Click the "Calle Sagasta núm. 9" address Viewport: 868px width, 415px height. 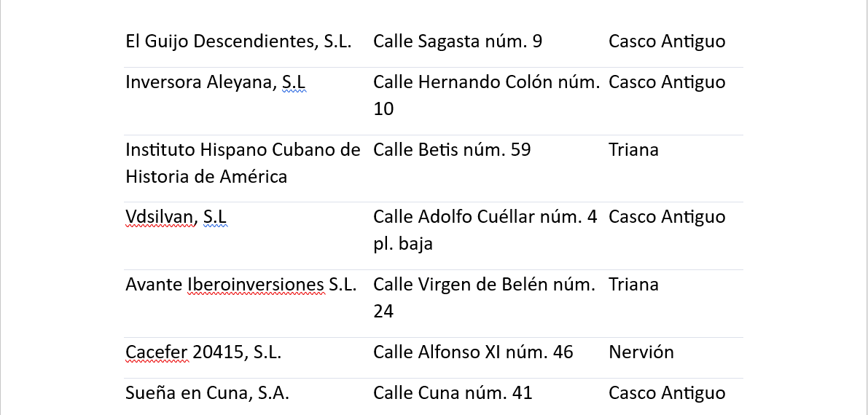(x=457, y=41)
